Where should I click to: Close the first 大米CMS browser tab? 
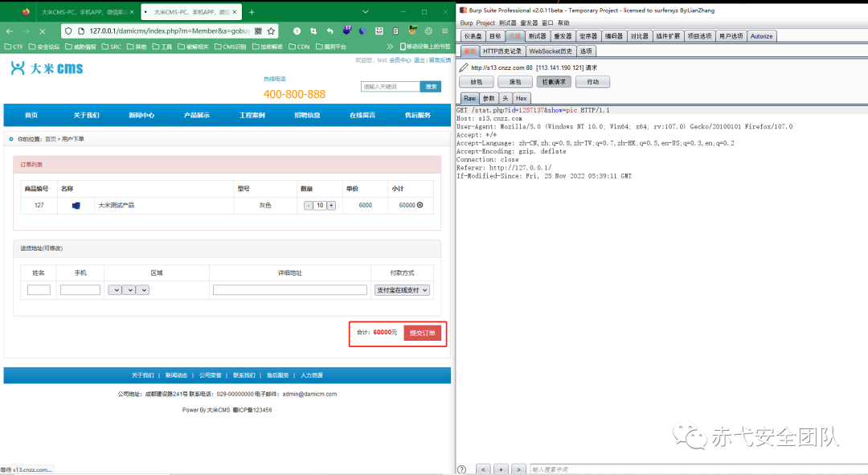click(x=132, y=11)
